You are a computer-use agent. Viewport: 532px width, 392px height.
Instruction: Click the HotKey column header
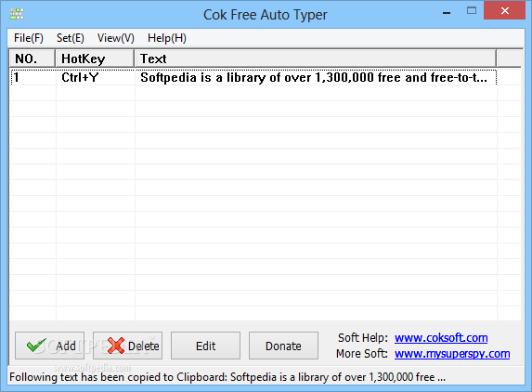coord(95,59)
